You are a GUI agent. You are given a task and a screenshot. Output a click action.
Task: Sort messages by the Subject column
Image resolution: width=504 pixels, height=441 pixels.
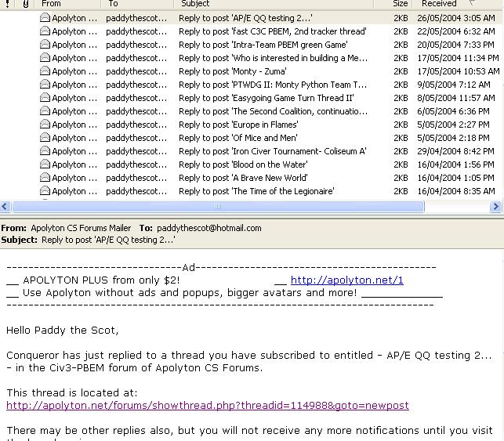274,4
